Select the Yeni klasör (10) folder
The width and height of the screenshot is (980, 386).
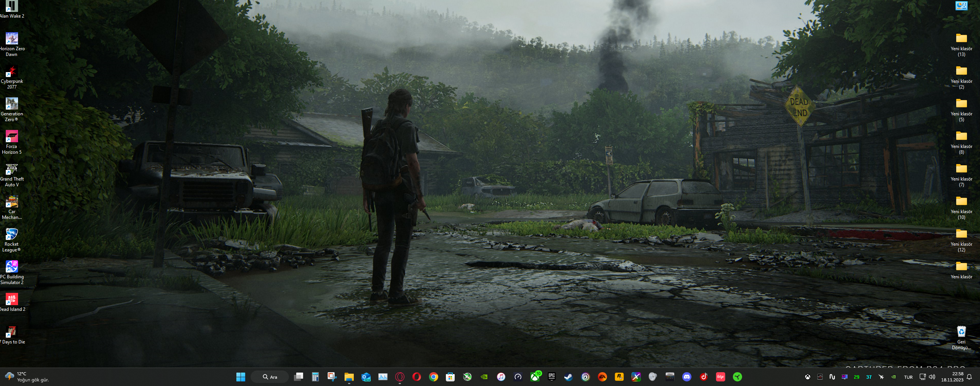961,207
